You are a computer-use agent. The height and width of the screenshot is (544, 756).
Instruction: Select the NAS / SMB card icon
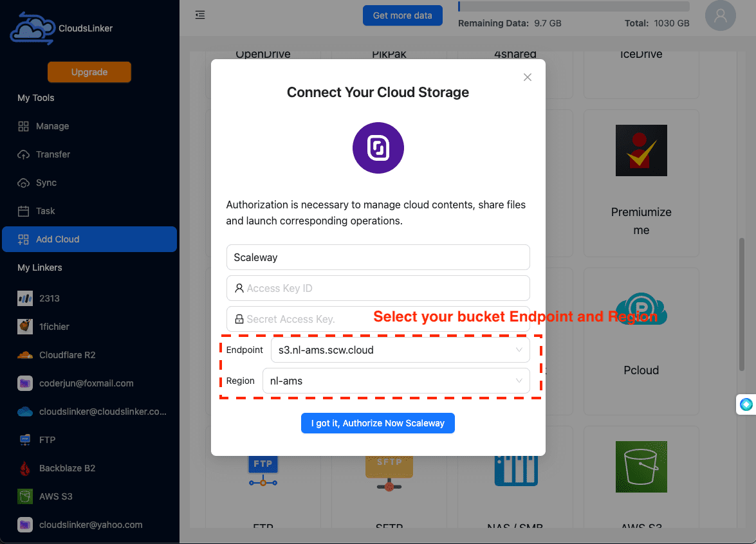pos(516,471)
